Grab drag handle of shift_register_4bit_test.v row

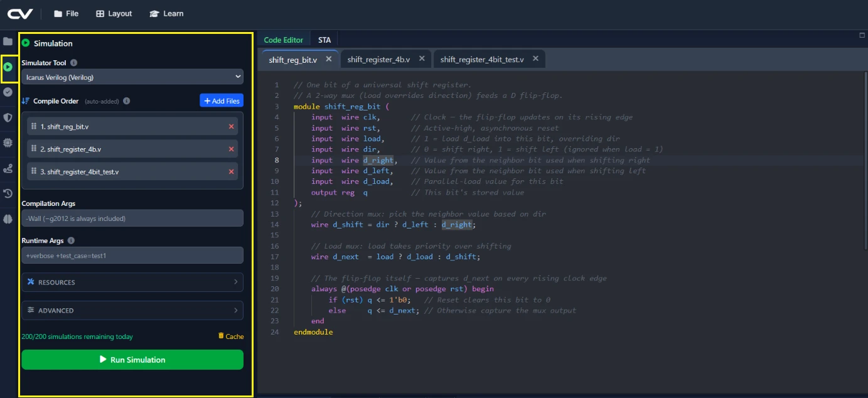(x=34, y=171)
